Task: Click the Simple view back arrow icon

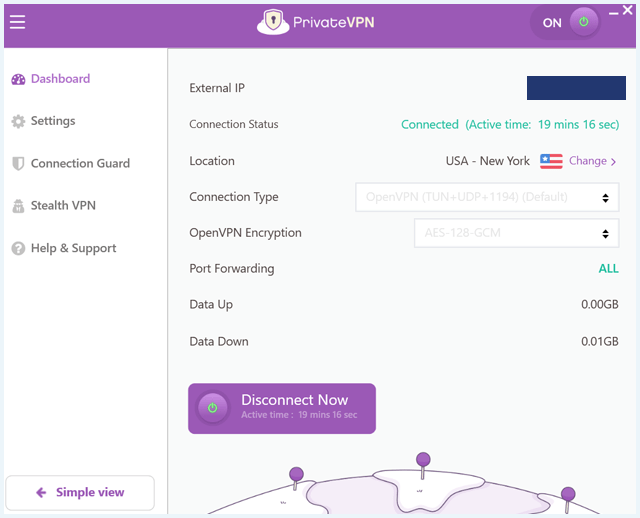Action: [x=41, y=493]
